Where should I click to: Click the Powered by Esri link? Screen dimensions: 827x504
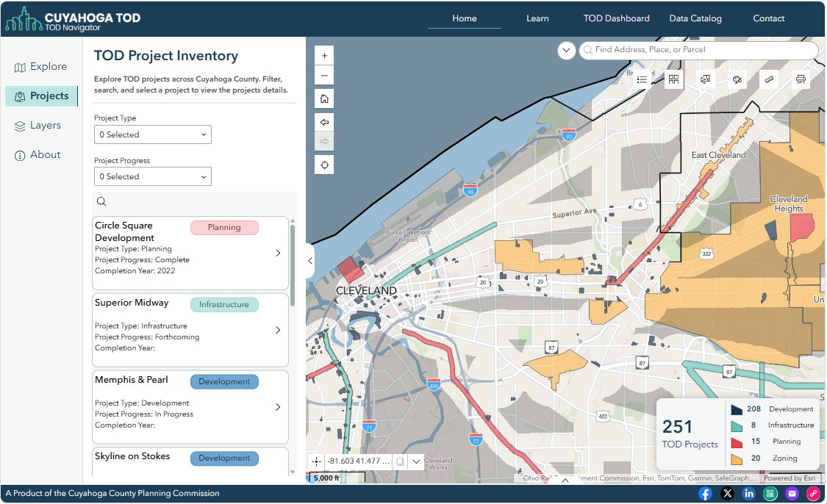coord(790,478)
